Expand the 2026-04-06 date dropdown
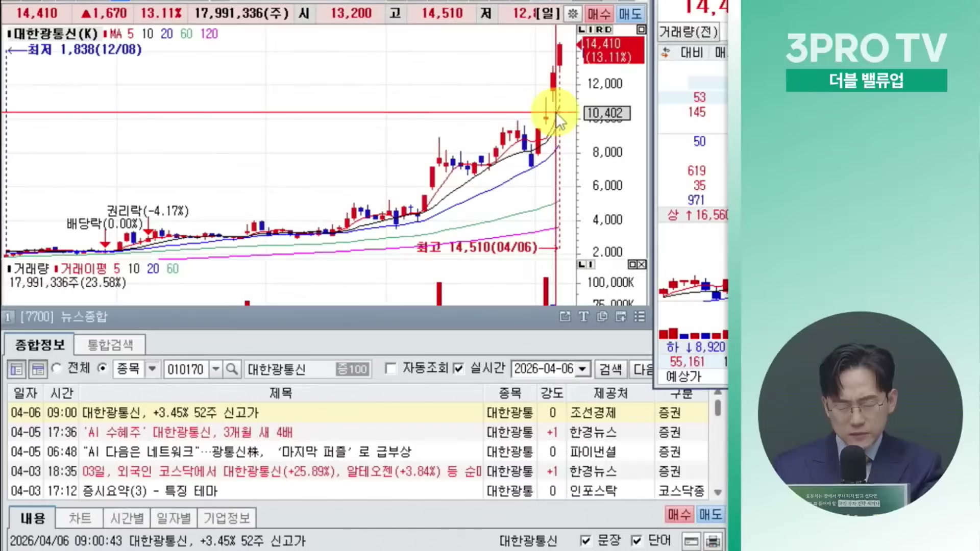Viewport: 980px width, 551px height. pos(582,368)
